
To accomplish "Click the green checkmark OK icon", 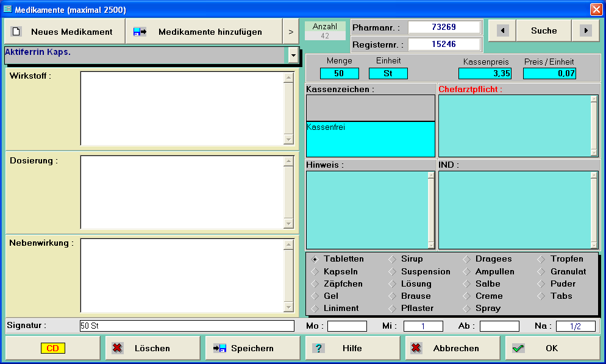I will [x=518, y=348].
